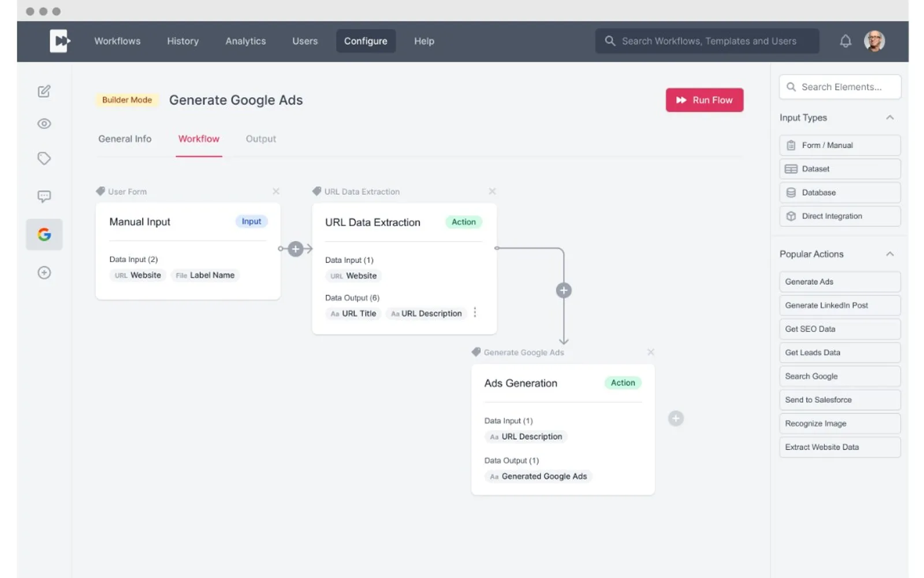Focus the Search Elements field
Viewport: 924px width, 578px height.
tap(840, 87)
